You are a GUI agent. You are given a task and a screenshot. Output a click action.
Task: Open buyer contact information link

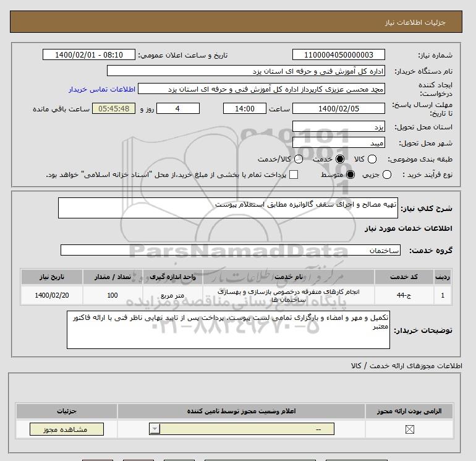coord(102,89)
